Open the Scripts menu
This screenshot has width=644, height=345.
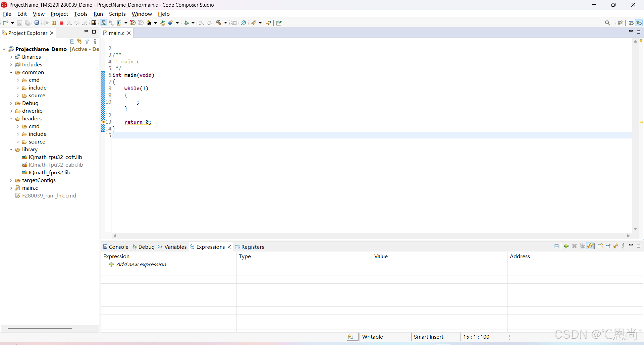point(117,14)
